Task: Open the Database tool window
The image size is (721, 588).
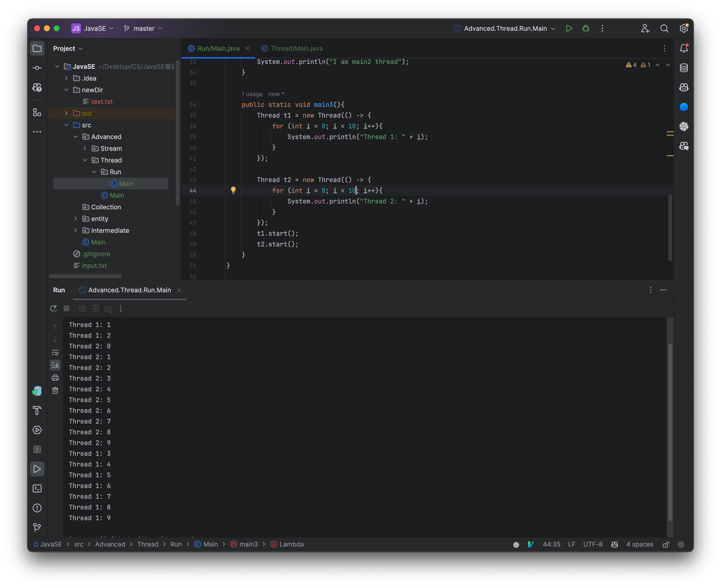Action: (684, 68)
